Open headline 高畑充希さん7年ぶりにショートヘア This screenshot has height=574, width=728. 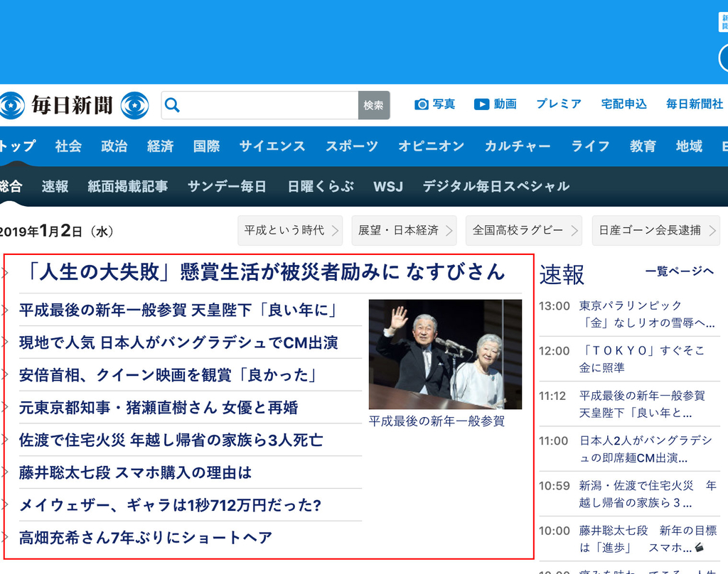pyautogui.click(x=145, y=537)
